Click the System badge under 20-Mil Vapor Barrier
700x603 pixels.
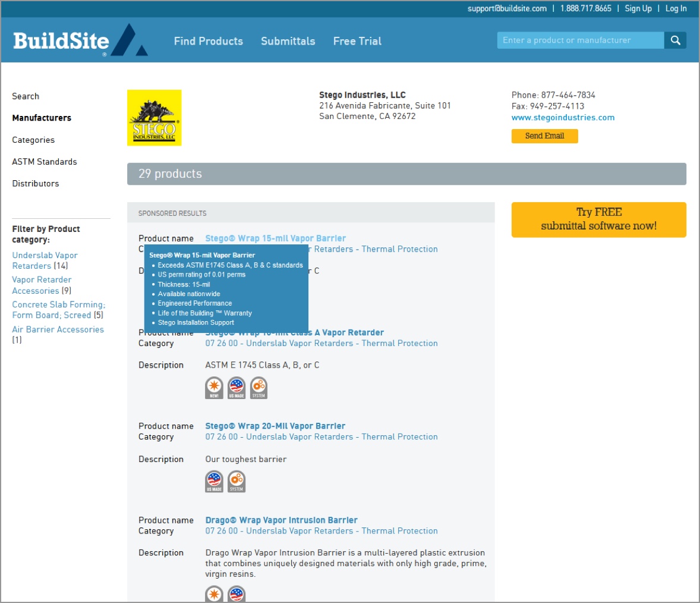point(237,482)
